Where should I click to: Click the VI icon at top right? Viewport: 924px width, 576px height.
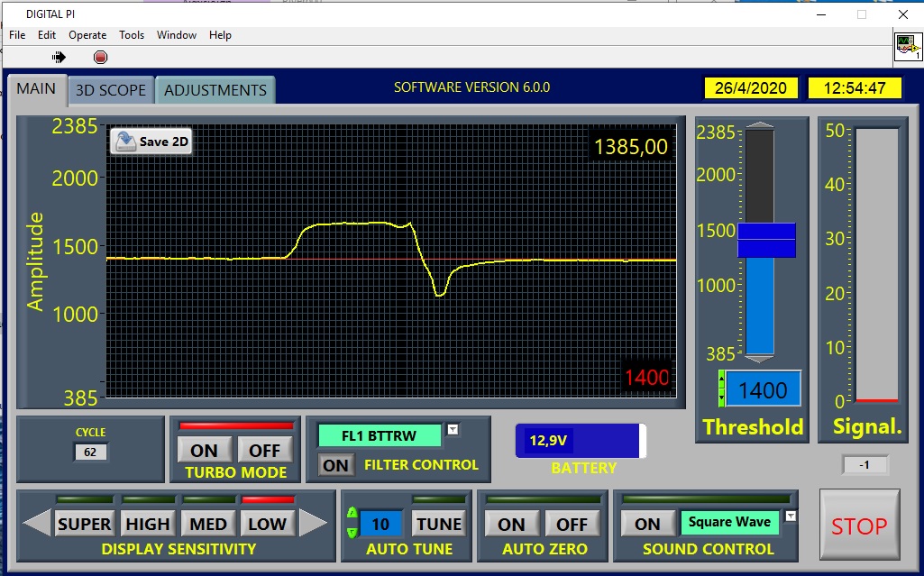pos(907,47)
